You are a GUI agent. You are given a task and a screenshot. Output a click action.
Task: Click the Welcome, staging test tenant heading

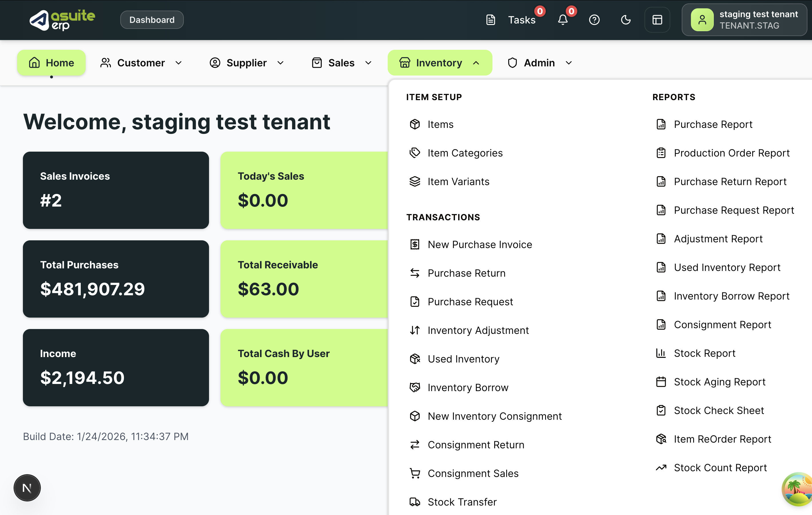(x=177, y=122)
